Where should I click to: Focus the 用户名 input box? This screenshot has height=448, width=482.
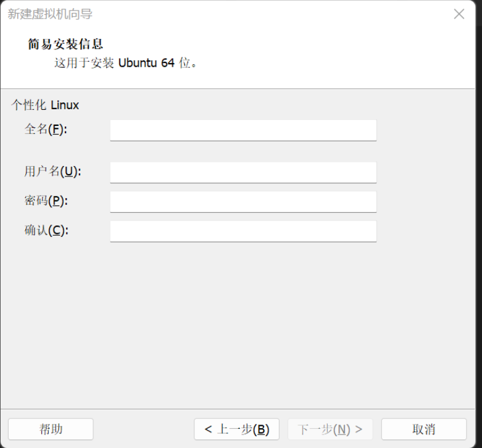point(243,172)
